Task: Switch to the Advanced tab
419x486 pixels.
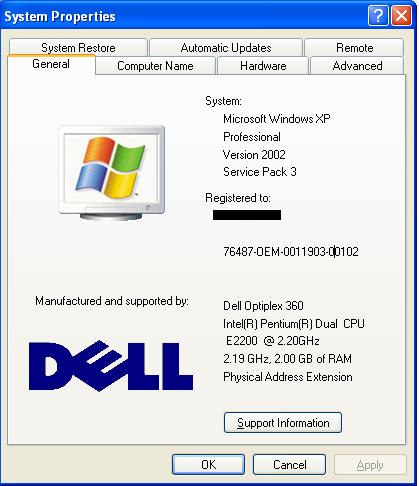Action: 357,66
